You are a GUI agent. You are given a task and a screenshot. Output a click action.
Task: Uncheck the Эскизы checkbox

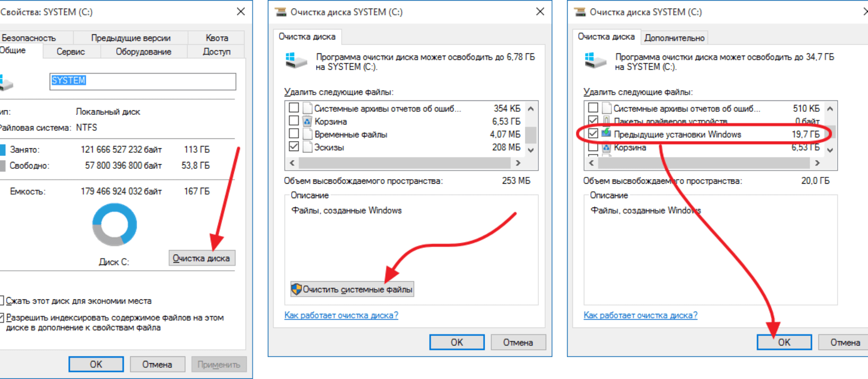coord(294,147)
